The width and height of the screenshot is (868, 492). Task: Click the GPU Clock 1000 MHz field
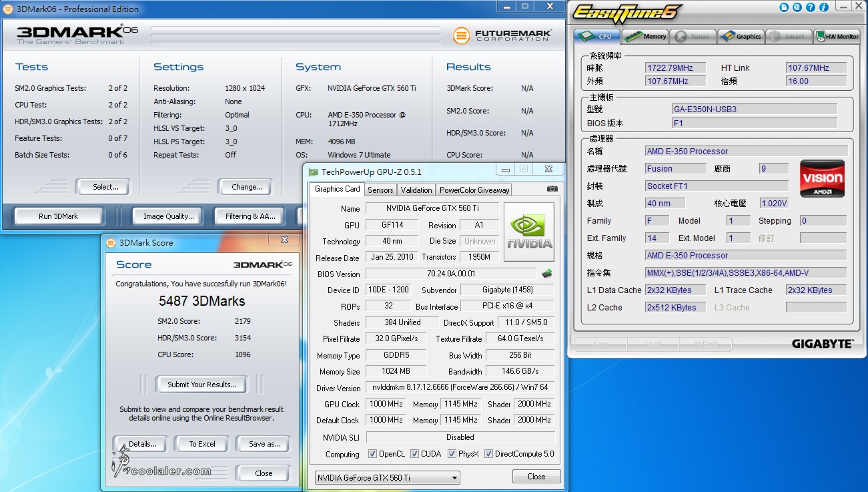click(386, 405)
